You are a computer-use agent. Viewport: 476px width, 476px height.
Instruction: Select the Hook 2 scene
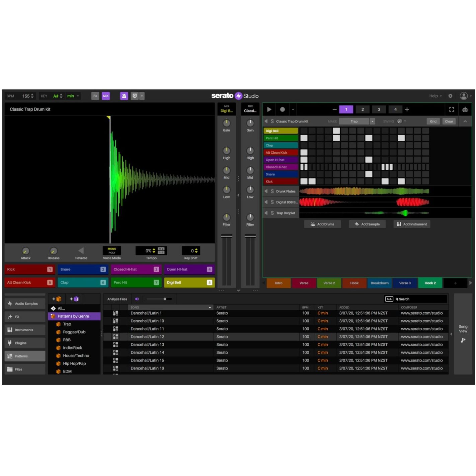(430, 283)
